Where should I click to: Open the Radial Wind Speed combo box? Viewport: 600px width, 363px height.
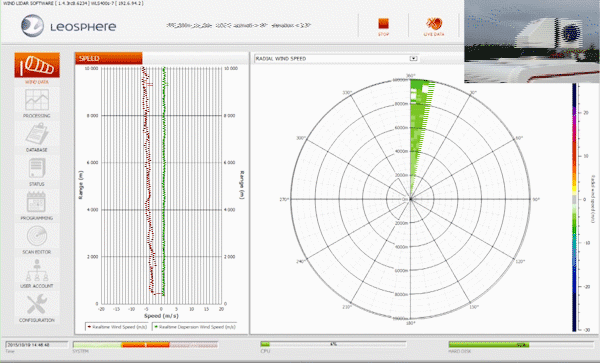pos(336,59)
